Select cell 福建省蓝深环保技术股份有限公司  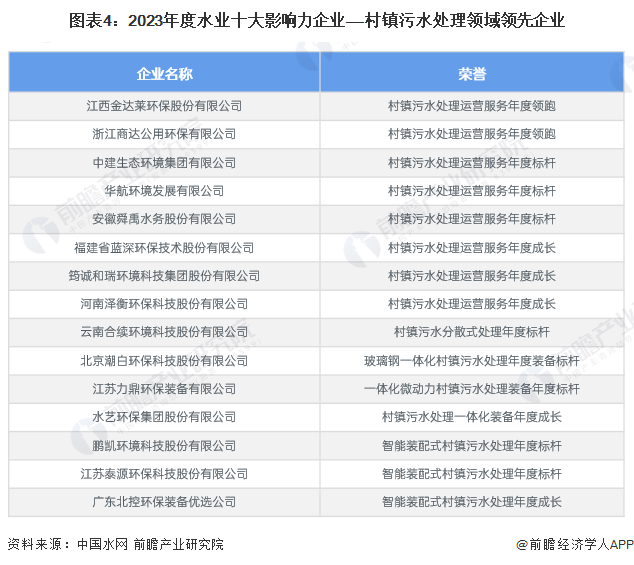point(164,248)
